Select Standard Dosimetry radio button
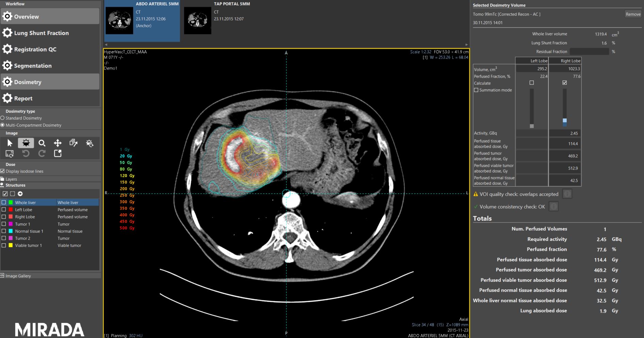The height and width of the screenshot is (338, 644). click(x=3, y=118)
